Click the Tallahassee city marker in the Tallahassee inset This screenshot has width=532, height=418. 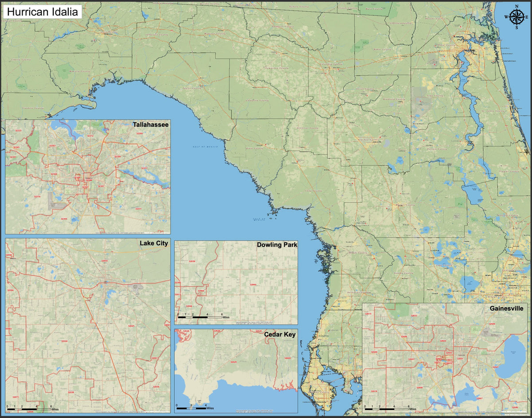click(89, 178)
